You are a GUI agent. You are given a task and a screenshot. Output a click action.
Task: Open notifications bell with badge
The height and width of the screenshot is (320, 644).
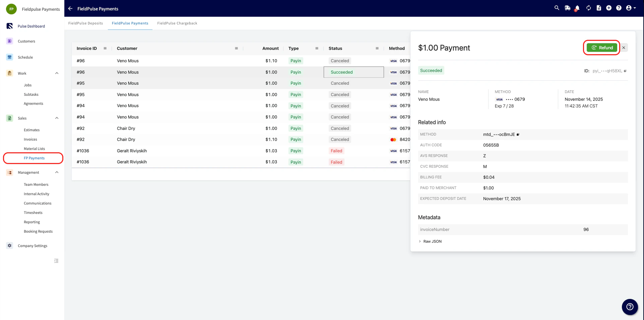(577, 8)
